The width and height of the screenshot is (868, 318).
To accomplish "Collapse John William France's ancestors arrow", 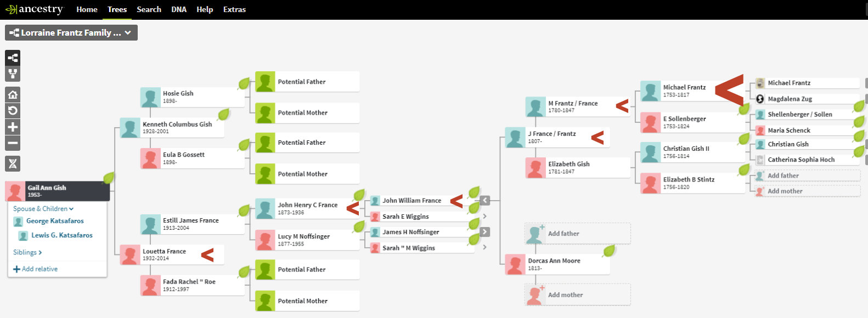I will point(484,201).
